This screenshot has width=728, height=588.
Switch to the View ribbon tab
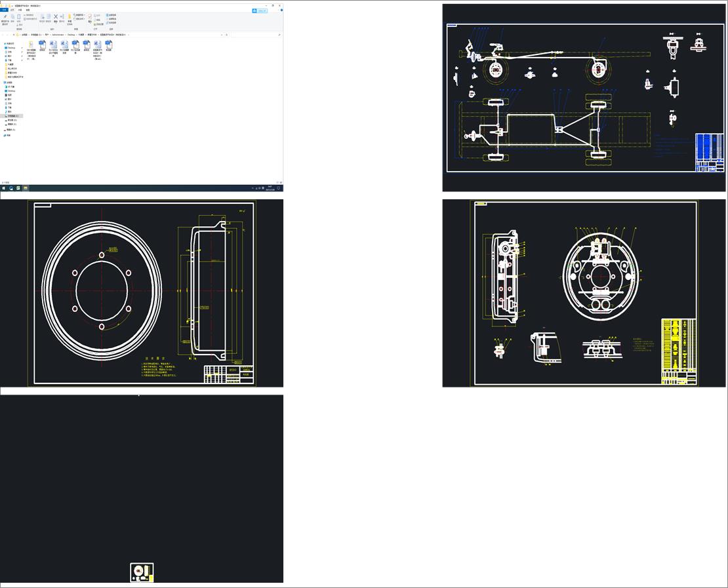[28, 10]
